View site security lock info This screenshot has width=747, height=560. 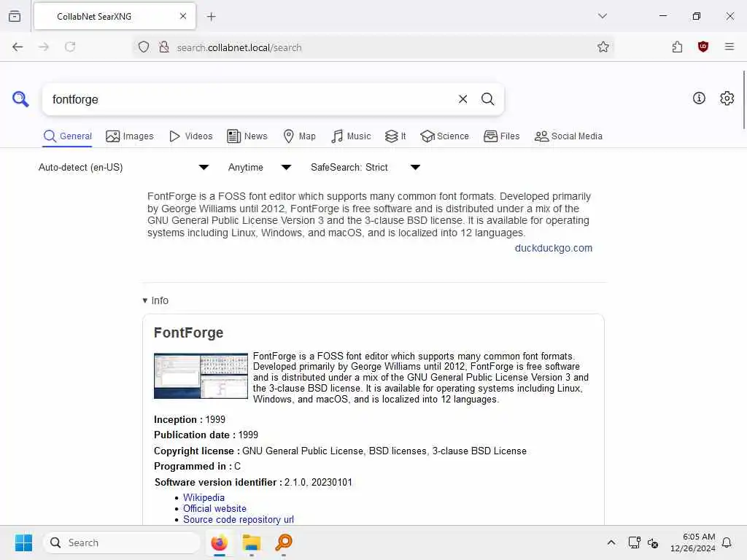pos(164,47)
